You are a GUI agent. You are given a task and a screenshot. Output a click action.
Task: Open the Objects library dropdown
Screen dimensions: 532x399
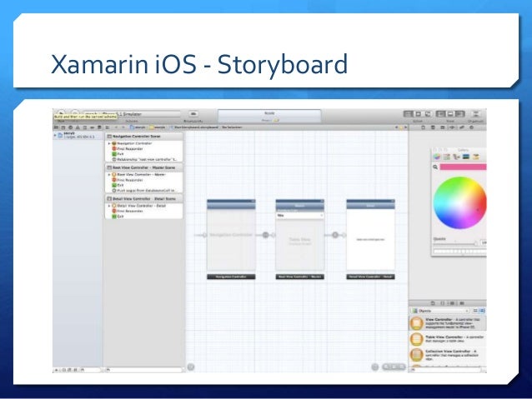click(x=440, y=311)
